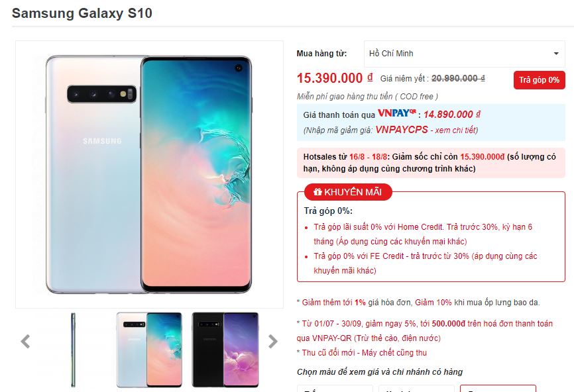Choose the first color option box
This screenshot has height=392, width=574.
[335, 388]
